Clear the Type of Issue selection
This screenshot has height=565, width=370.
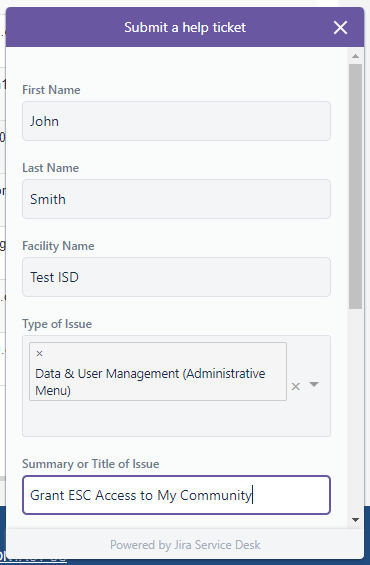pos(296,386)
